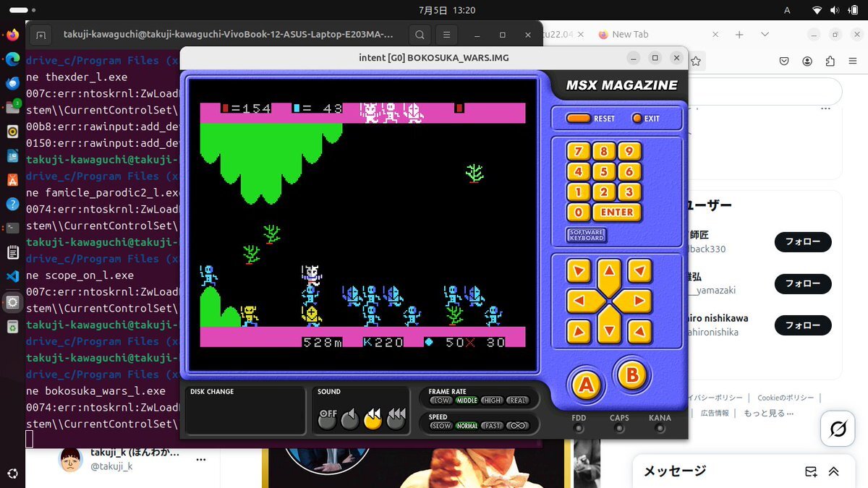Image resolution: width=868 pixels, height=488 pixels.
Task: Open the もっと見る footer link
Action: [769, 414]
